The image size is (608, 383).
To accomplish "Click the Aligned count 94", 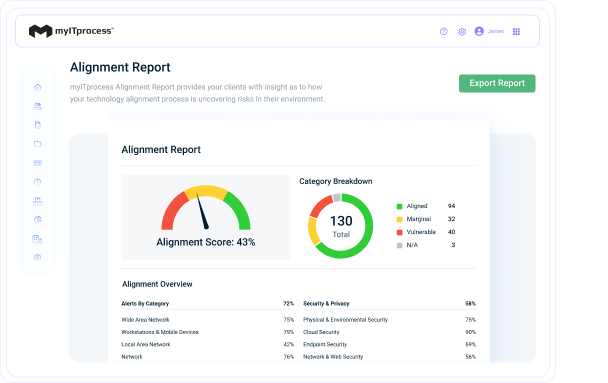I will tap(451, 206).
